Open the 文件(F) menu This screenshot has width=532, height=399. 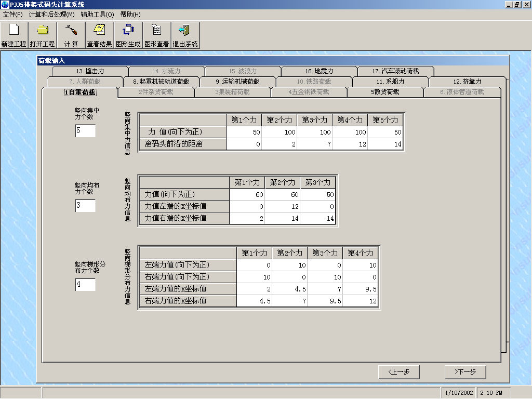coord(13,15)
